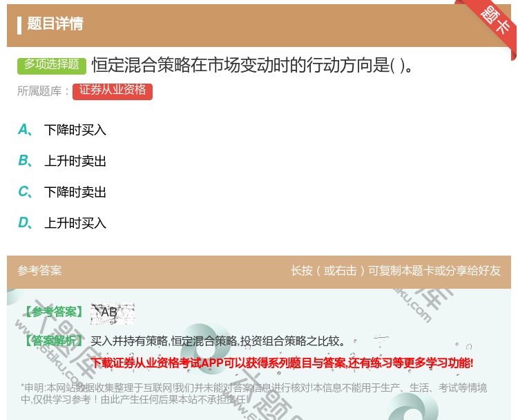Choose answer text 上升时卖出
This screenshot has width=518, height=420.
click(75, 161)
